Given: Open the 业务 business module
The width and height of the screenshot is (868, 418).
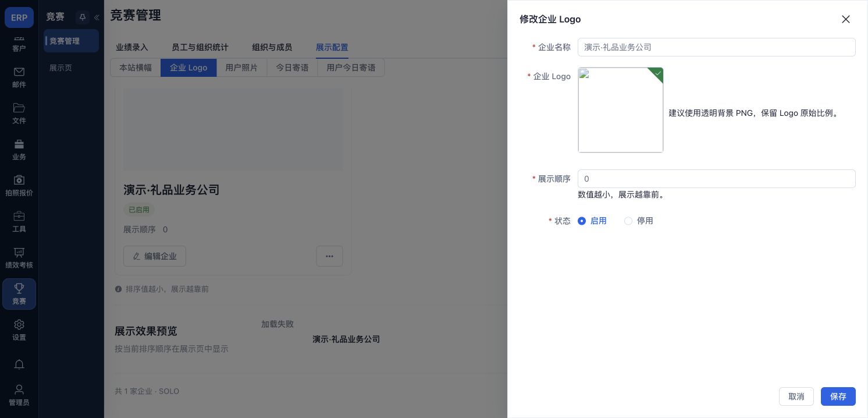Looking at the screenshot, I should 19,150.
